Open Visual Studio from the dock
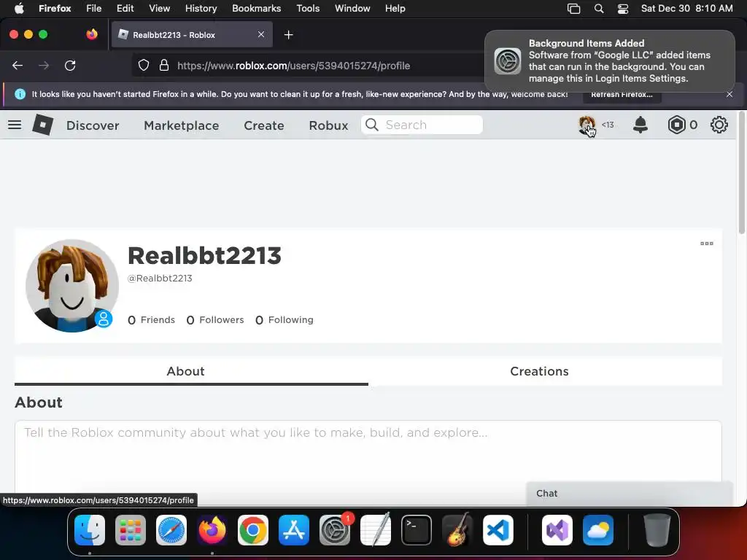Viewport: 747px width, 560px height. click(x=557, y=530)
